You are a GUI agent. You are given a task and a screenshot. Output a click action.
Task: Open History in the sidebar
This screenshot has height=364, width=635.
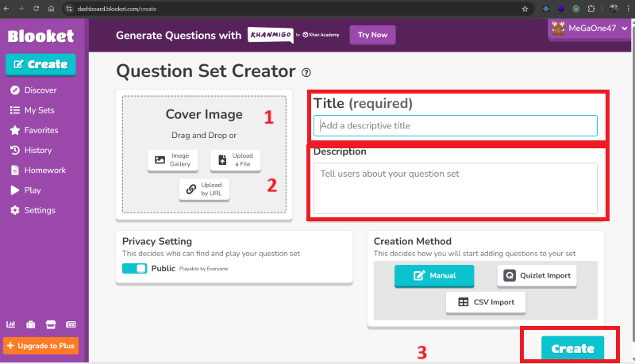pos(31,150)
